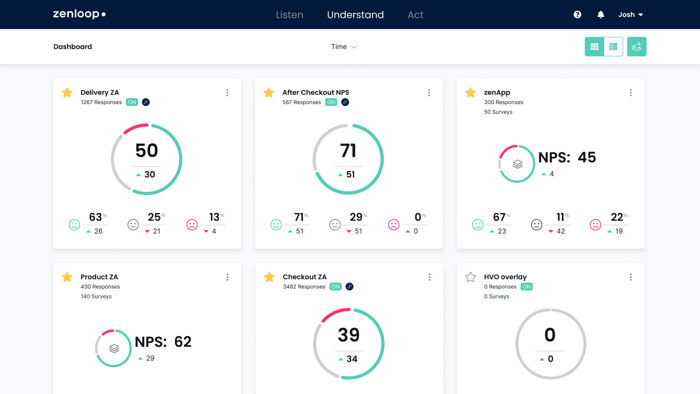This screenshot has height=394, width=700.
Task: Click Product ZA stacked layers gauge icon
Action: point(114,348)
